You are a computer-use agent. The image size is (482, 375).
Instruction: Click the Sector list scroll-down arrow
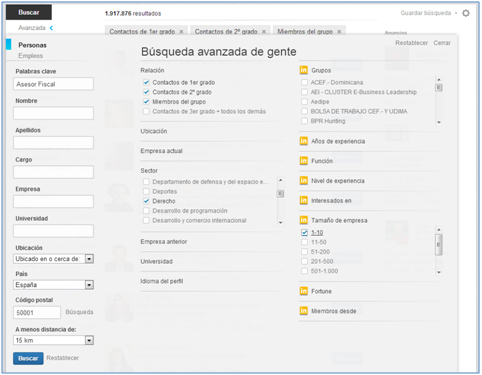point(281,222)
